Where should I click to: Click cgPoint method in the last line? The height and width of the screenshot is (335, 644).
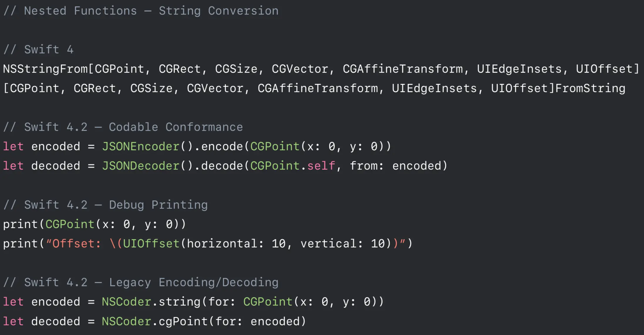coord(183,321)
